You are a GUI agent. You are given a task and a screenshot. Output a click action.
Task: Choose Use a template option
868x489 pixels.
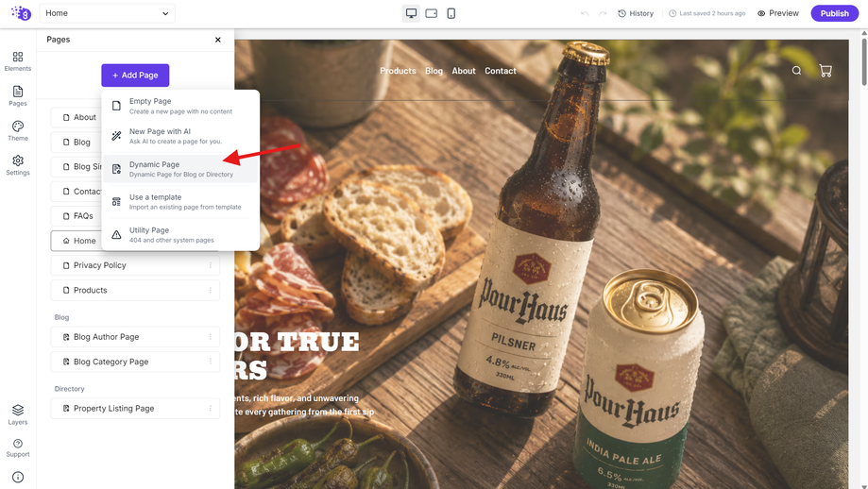tap(181, 201)
